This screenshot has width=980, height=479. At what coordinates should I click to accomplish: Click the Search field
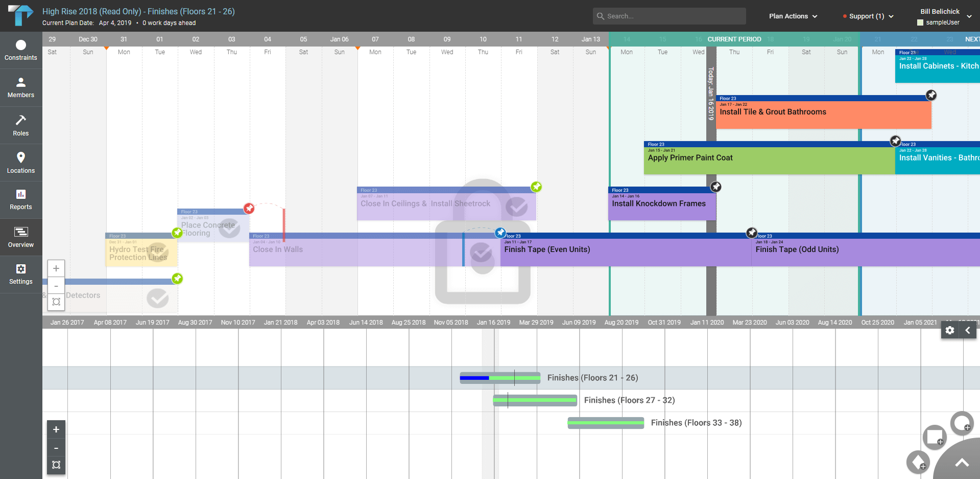point(669,16)
